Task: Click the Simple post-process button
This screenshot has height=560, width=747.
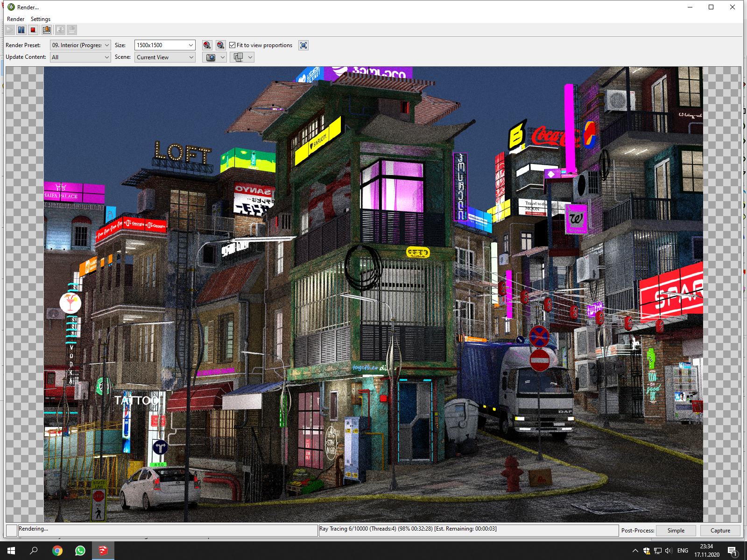Action: pos(676,531)
